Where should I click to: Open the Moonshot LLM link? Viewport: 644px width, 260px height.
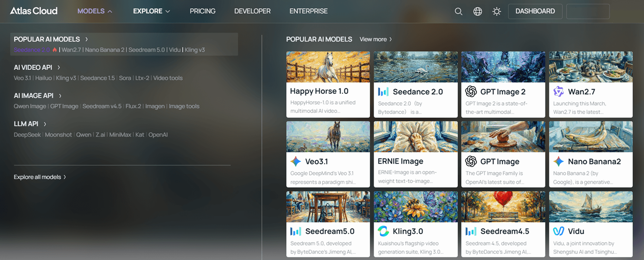pyautogui.click(x=58, y=135)
